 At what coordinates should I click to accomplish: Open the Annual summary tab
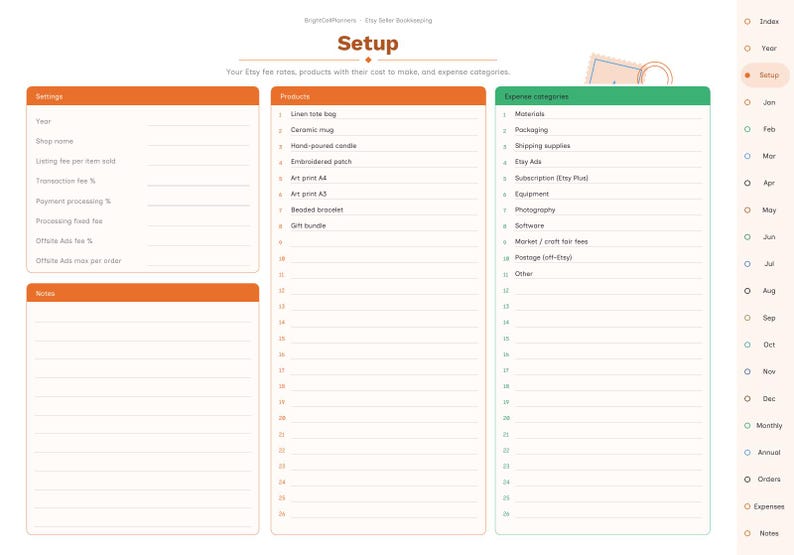pyautogui.click(x=765, y=452)
